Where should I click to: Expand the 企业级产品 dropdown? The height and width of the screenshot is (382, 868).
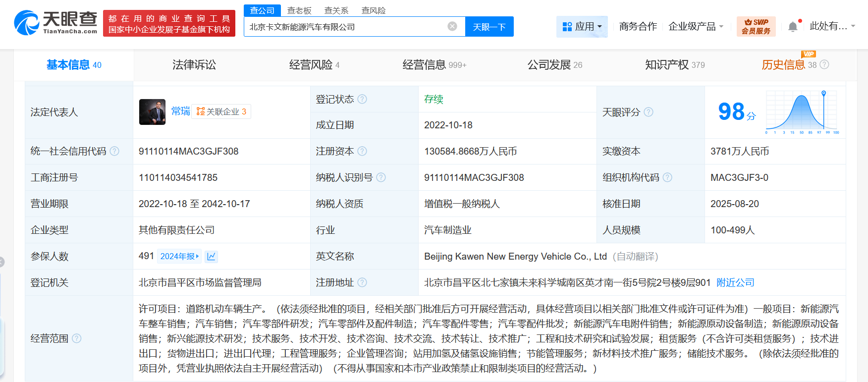[696, 26]
